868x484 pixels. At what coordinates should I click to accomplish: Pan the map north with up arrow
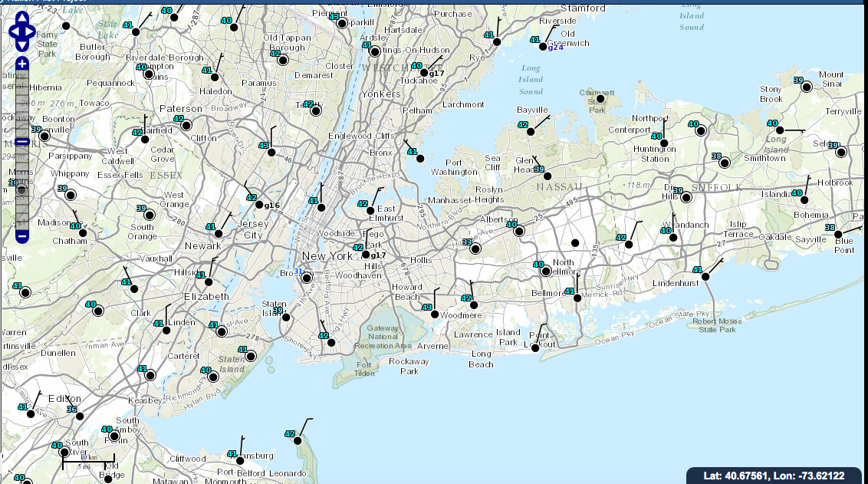22,18
